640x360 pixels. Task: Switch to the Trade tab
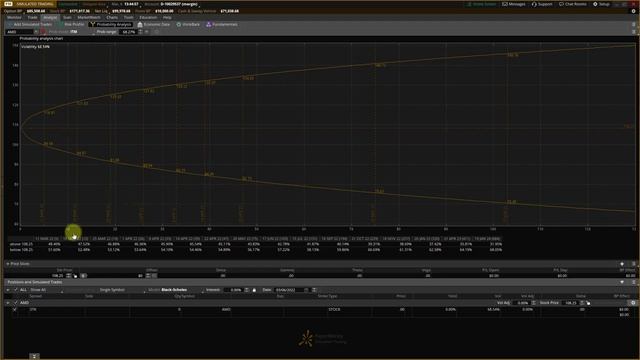pyautogui.click(x=32, y=18)
